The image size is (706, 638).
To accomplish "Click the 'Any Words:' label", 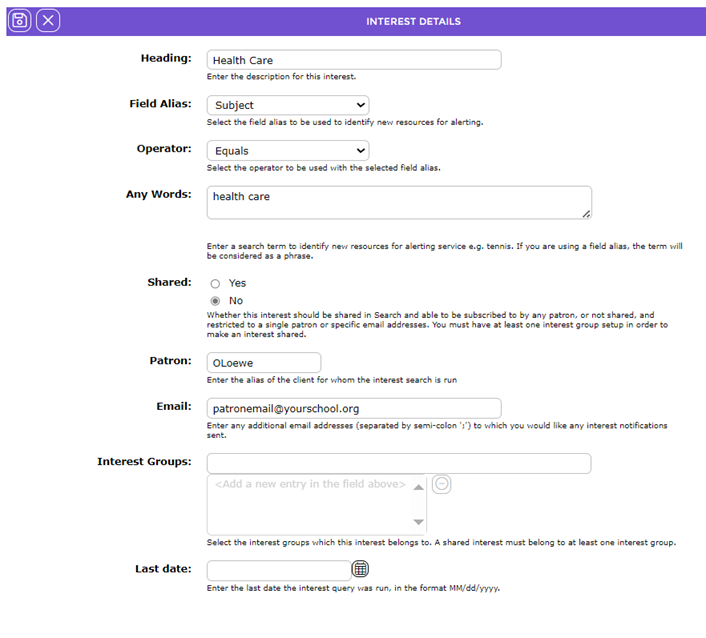I will pyautogui.click(x=158, y=195).
